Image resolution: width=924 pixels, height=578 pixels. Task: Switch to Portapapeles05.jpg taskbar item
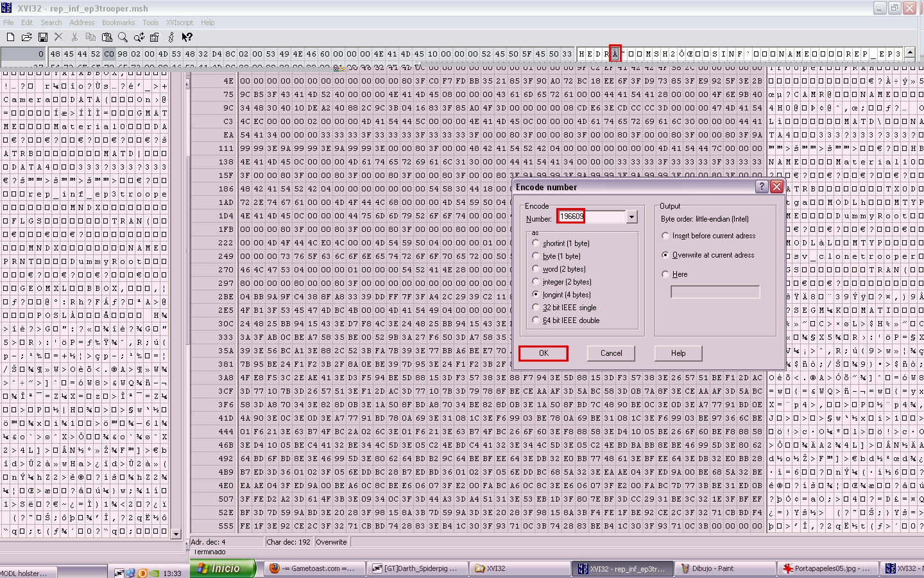828,568
